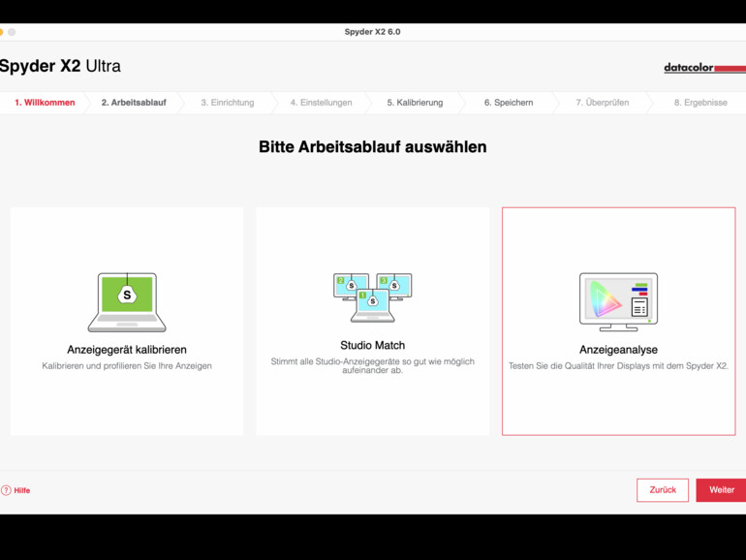Switch to 2. Arbeitsablauf step
Screen dimensions: 746x560
pos(134,103)
